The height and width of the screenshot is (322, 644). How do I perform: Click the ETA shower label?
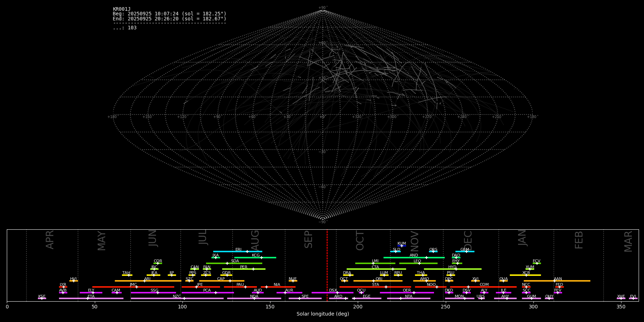(91, 297)
